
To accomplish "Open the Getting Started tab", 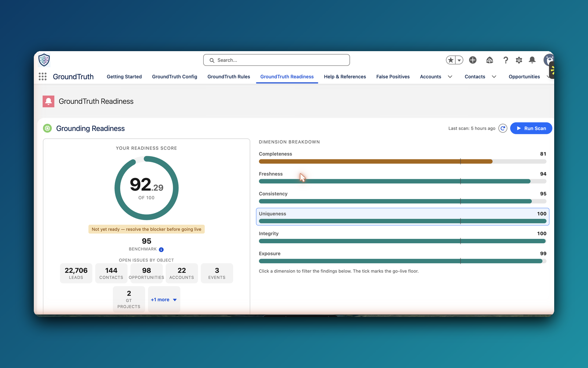I will 124,77.
